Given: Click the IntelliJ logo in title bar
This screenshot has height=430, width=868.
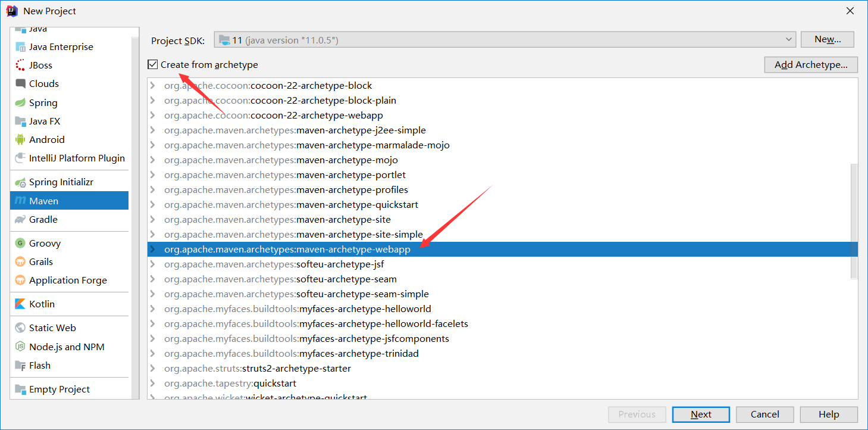Looking at the screenshot, I should [11, 11].
